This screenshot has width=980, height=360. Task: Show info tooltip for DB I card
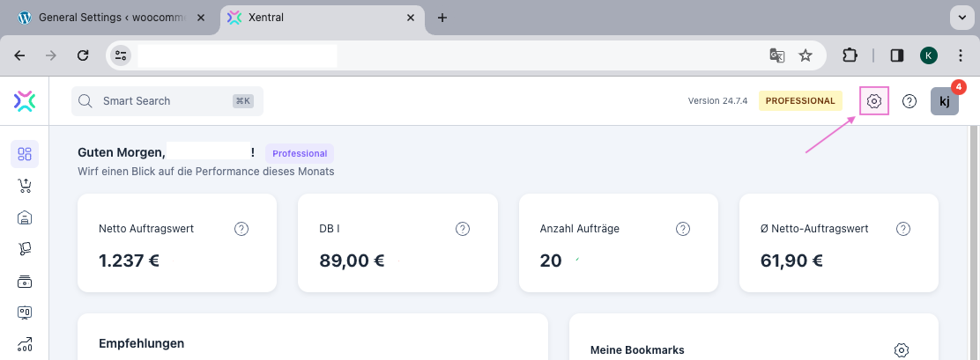[x=462, y=229]
